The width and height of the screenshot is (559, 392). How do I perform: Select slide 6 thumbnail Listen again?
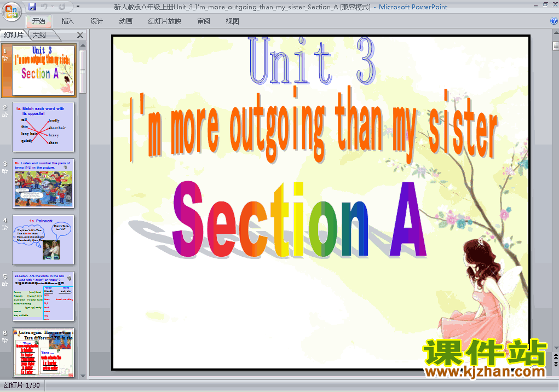(x=43, y=353)
